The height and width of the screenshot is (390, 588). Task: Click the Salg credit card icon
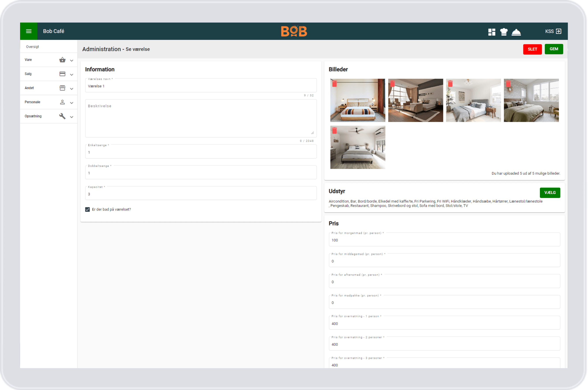pyautogui.click(x=62, y=74)
